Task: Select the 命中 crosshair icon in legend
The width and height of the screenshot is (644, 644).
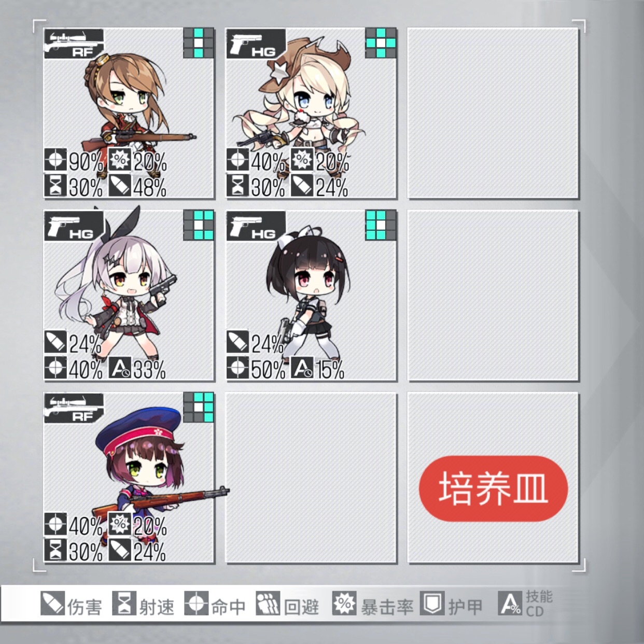Action: (x=197, y=604)
